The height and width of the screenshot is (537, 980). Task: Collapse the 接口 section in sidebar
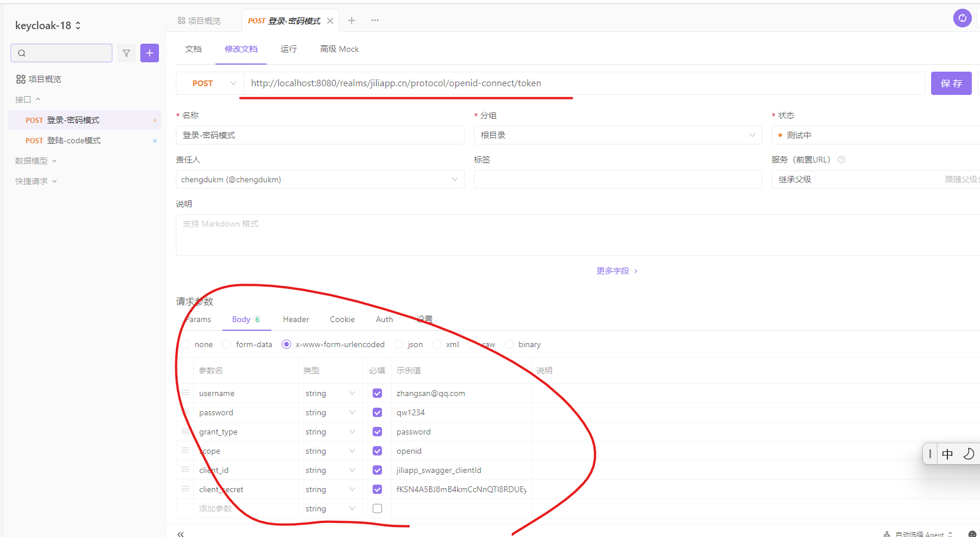[x=28, y=100]
